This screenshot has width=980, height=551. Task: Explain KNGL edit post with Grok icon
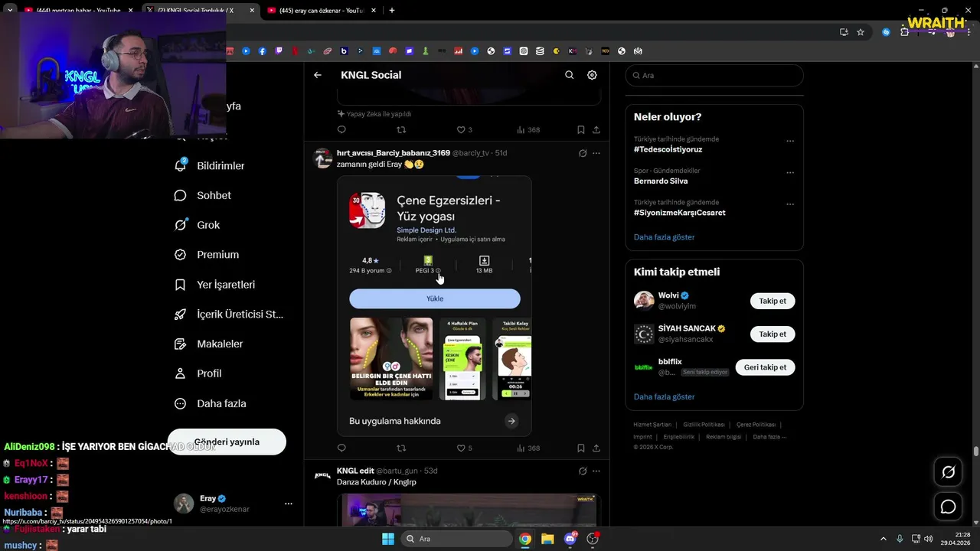click(583, 471)
